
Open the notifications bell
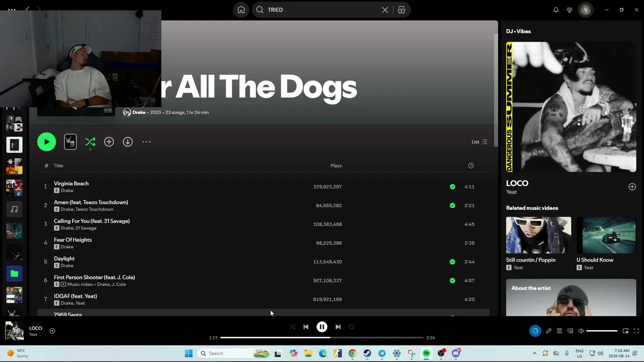pyautogui.click(x=556, y=10)
